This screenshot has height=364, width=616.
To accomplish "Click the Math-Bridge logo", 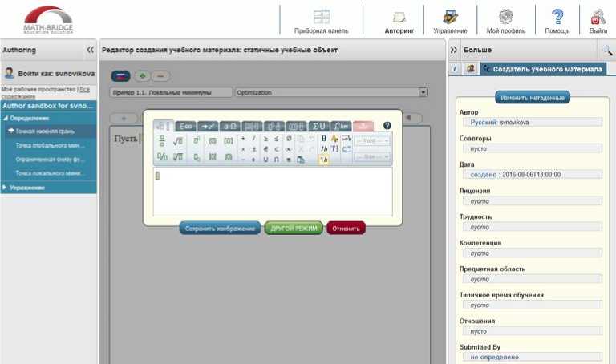I will pyautogui.click(x=48, y=19).
